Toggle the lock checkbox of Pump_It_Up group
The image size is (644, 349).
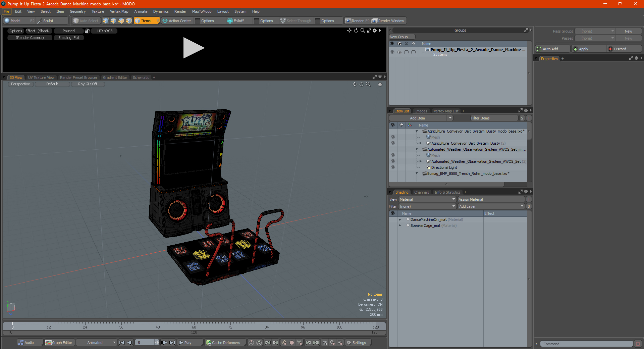click(413, 52)
